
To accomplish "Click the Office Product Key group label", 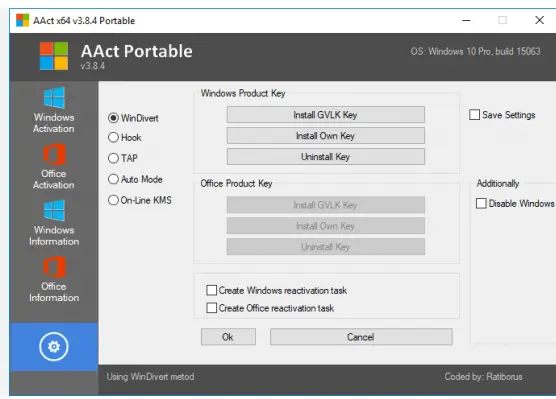I will (x=237, y=183).
